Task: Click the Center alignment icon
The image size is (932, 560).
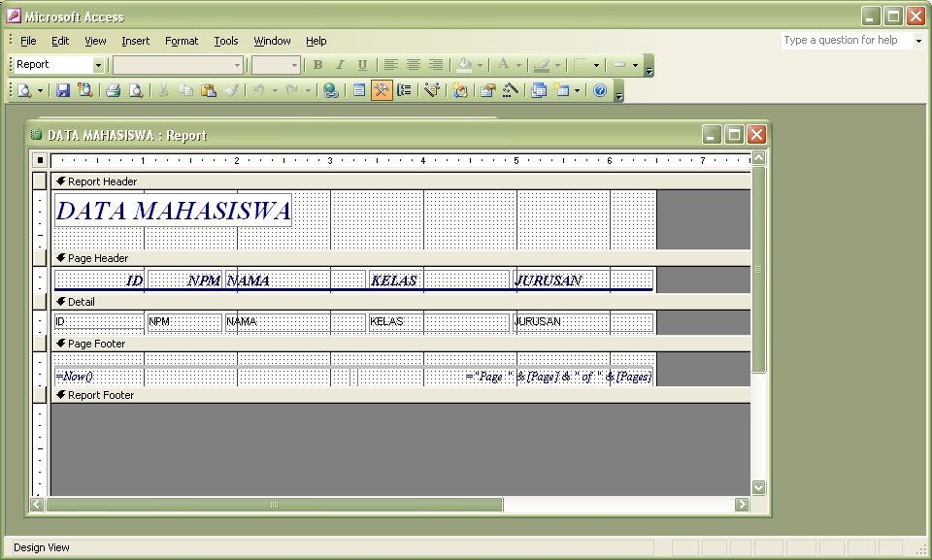Action: click(414, 65)
